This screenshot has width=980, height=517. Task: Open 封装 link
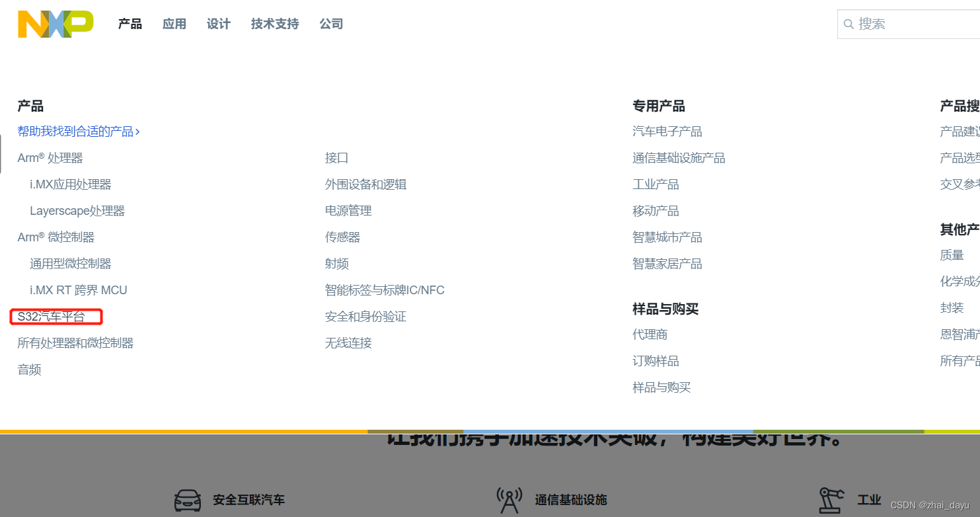[952, 308]
